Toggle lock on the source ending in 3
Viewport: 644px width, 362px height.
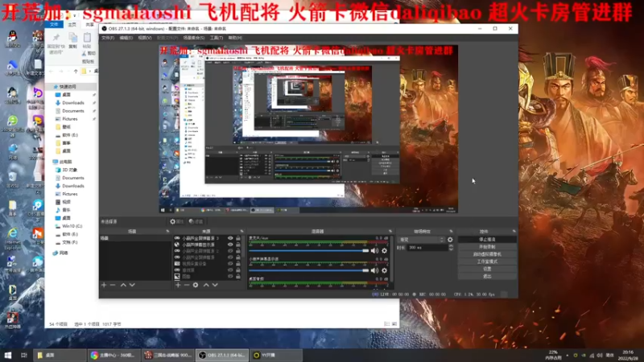tap(238, 238)
